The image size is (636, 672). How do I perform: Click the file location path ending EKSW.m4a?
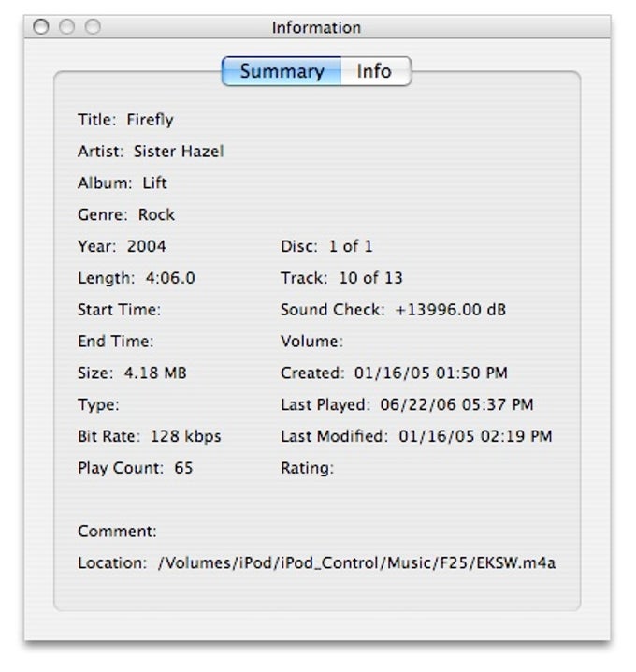pos(356,563)
